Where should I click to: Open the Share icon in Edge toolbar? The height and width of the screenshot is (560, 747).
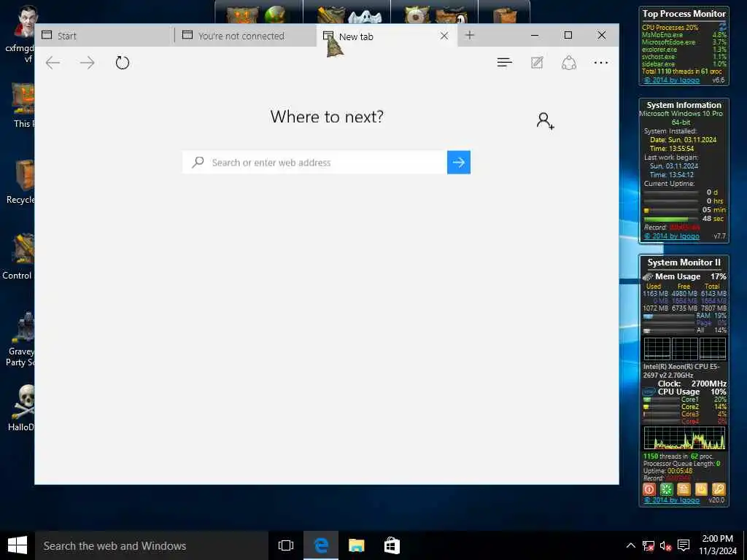(x=569, y=63)
